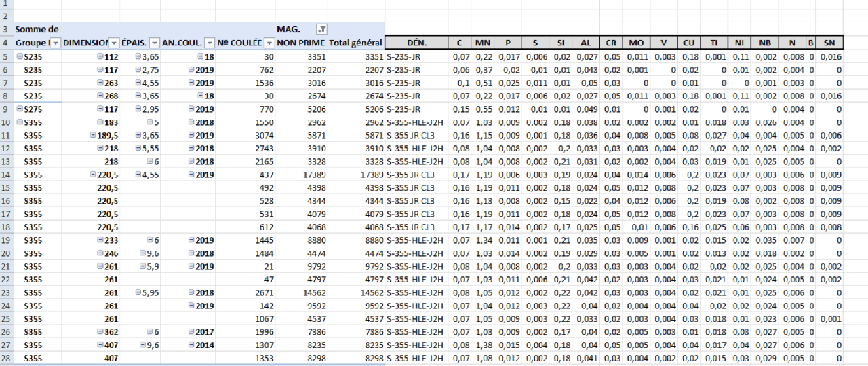Viewport: 868px width, 366px height.
Task: Collapse dimension 233 item
Action: tap(100, 240)
